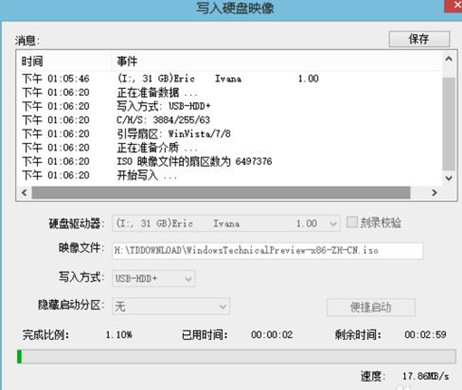Close the 写入硬盘映像 window
Screen dimensions: 462x390
(454, 6)
